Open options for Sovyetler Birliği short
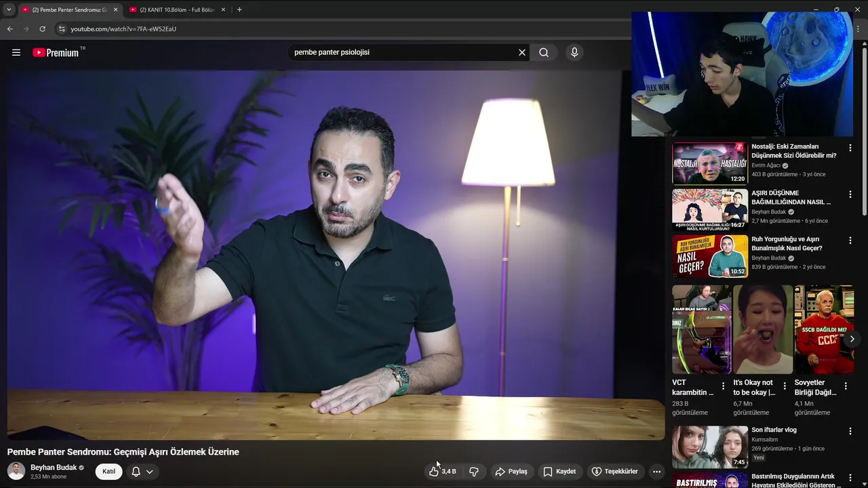868x488 pixels. [x=846, y=386]
